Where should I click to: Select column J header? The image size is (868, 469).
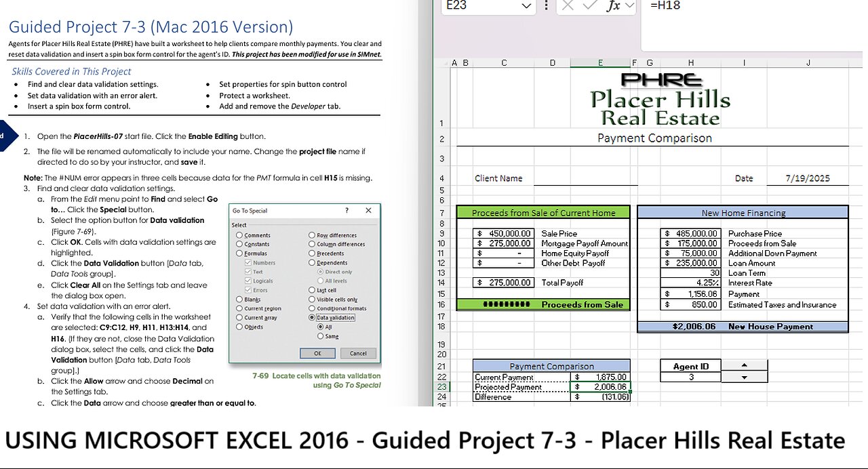click(808, 63)
